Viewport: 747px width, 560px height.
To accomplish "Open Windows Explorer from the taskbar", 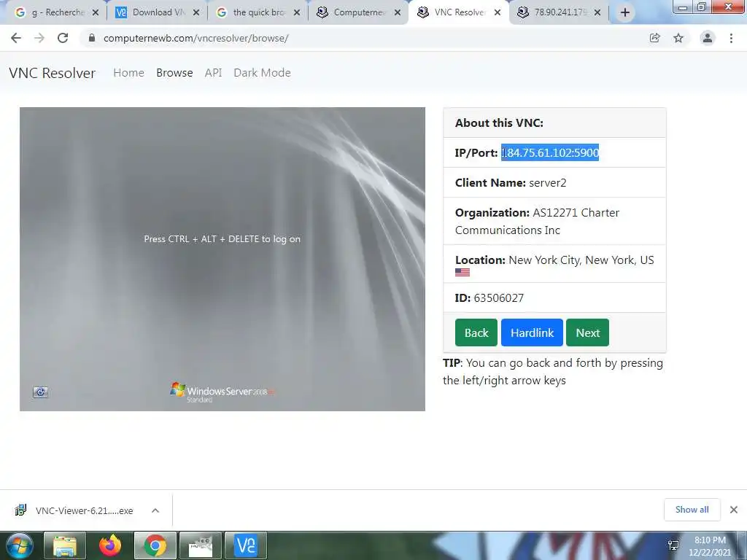I will click(65, 545).
